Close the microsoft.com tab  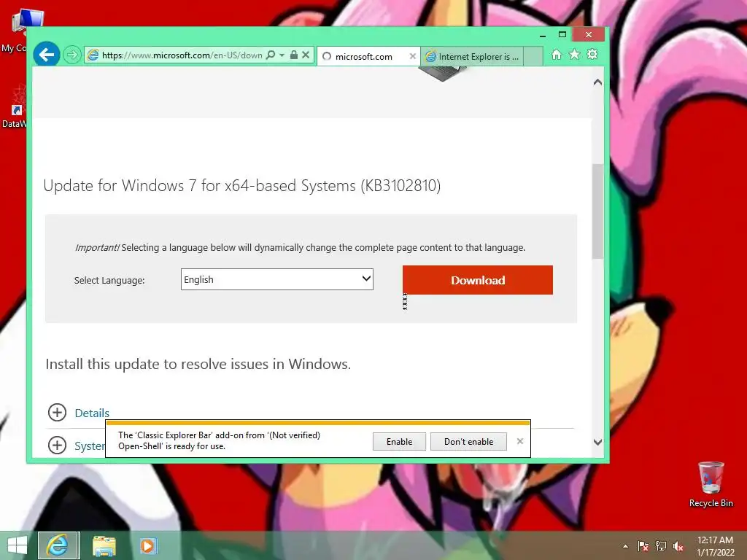point(413,56)
